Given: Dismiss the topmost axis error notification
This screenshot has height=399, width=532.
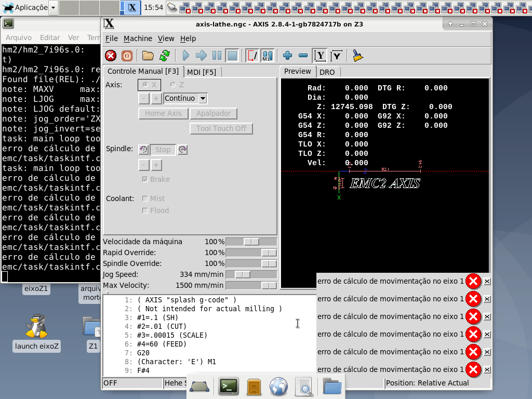Looking at the screenshot, I should click(487, 281).
